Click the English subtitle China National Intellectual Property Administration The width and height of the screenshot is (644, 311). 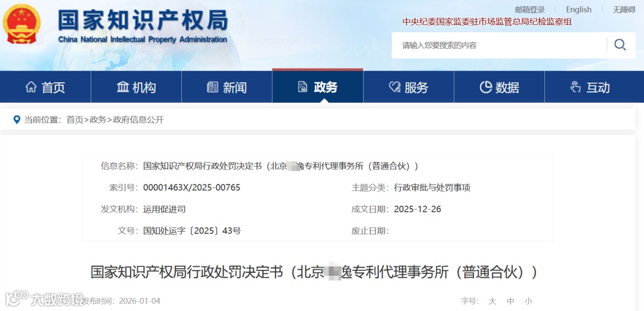143,39
